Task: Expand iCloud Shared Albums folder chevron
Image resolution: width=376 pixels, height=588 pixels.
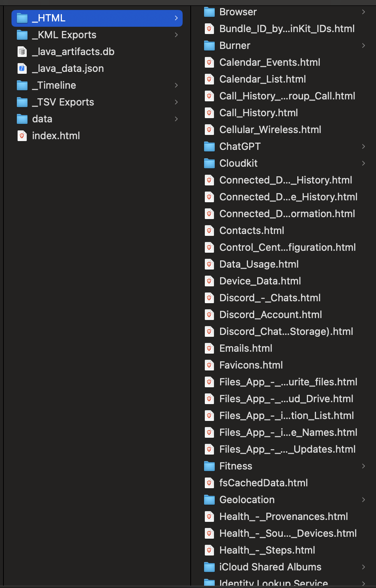Action: (x=363, y=567)
